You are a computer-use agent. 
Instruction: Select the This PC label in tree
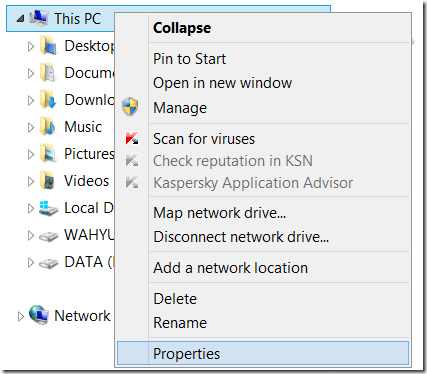77,19
